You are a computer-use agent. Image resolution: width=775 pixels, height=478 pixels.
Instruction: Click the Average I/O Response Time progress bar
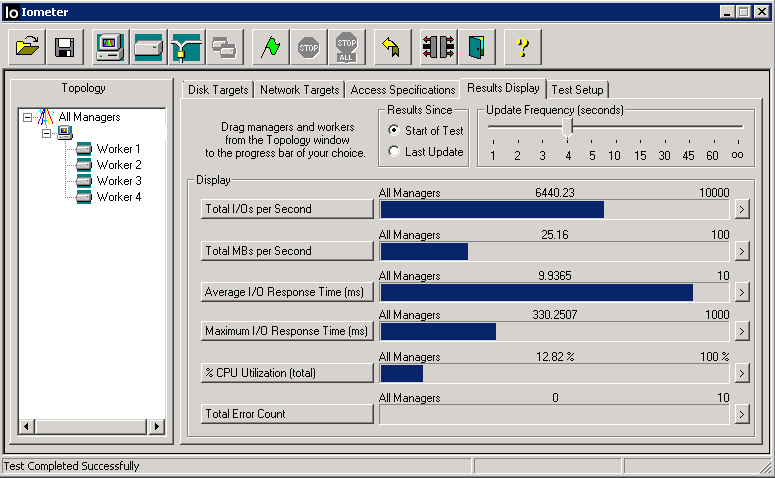554,293
